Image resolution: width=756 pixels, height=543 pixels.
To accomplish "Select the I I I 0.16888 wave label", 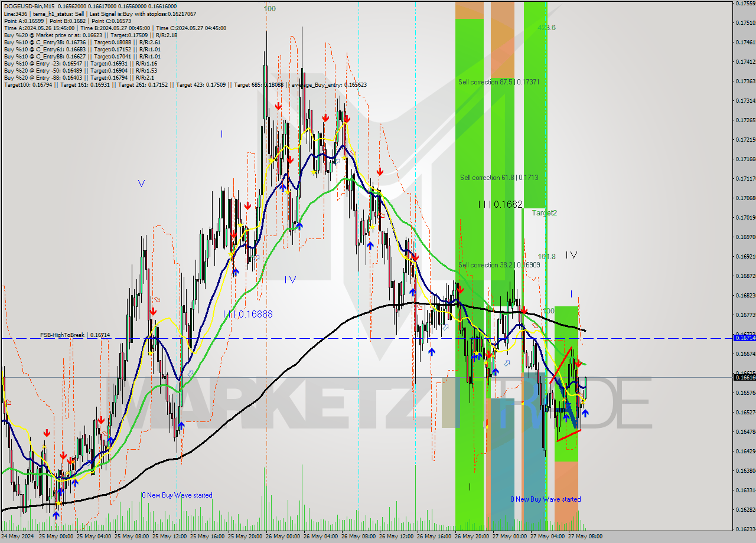I will 248,315.
